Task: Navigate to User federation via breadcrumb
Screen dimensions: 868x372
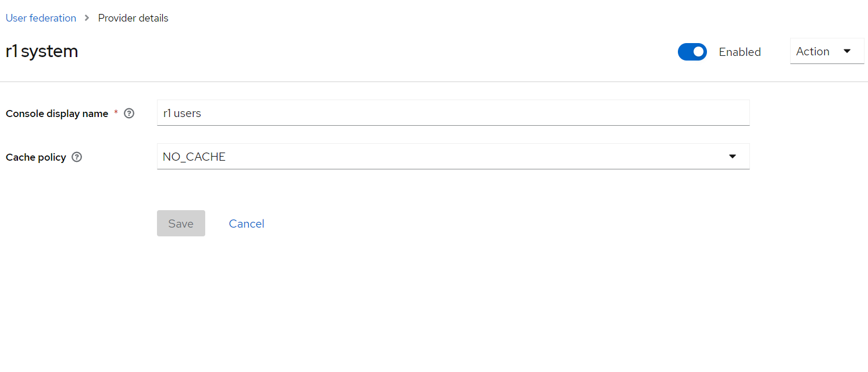Action: point(41,18)
